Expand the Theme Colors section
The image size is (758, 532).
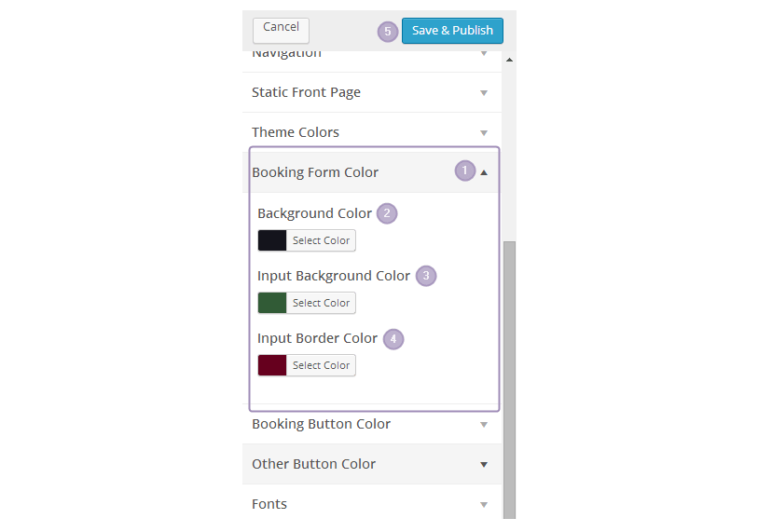pyautogui.click(x=296, y=133)
